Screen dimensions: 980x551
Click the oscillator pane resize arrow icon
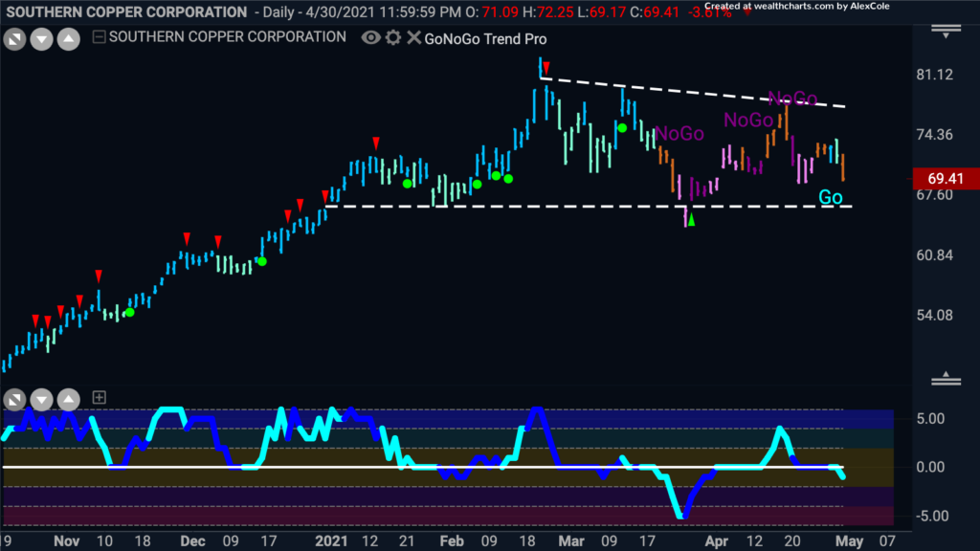tap(14, 399)
